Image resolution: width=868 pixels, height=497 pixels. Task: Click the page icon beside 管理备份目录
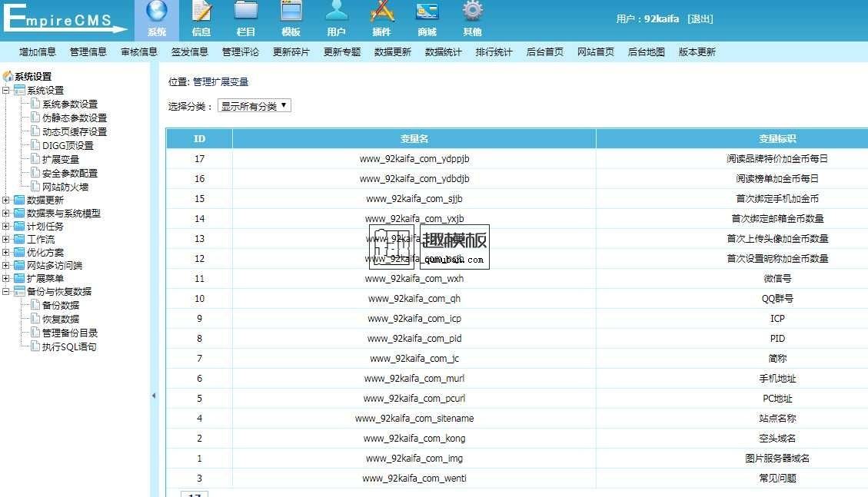[x=35, y=333]
